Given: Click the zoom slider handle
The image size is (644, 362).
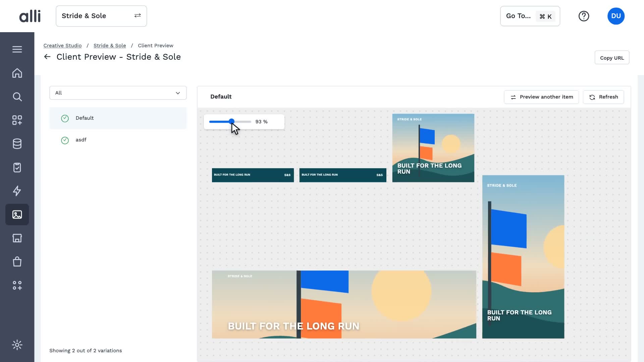Looking at the screenshot, I should pyautogui.click(x=231, y=121).
